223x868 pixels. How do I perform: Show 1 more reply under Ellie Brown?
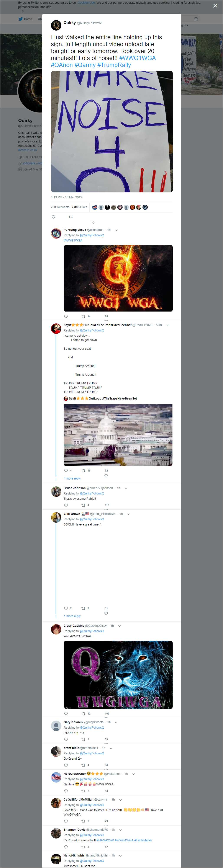[72, 616]
